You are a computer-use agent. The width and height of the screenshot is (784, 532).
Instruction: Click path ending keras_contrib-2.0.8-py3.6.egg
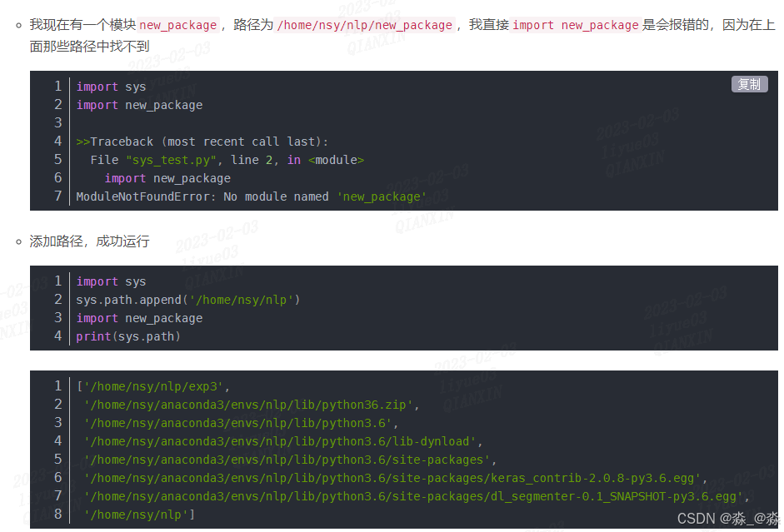[x=396, y=478]
